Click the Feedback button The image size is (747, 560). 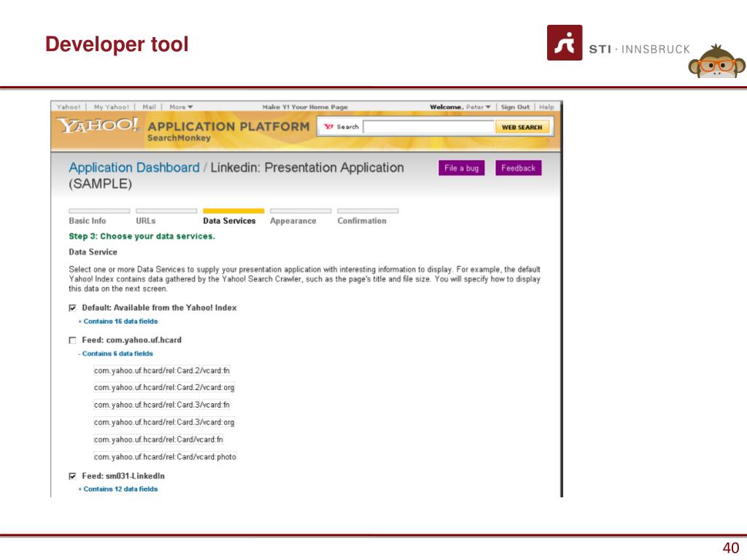519,168
